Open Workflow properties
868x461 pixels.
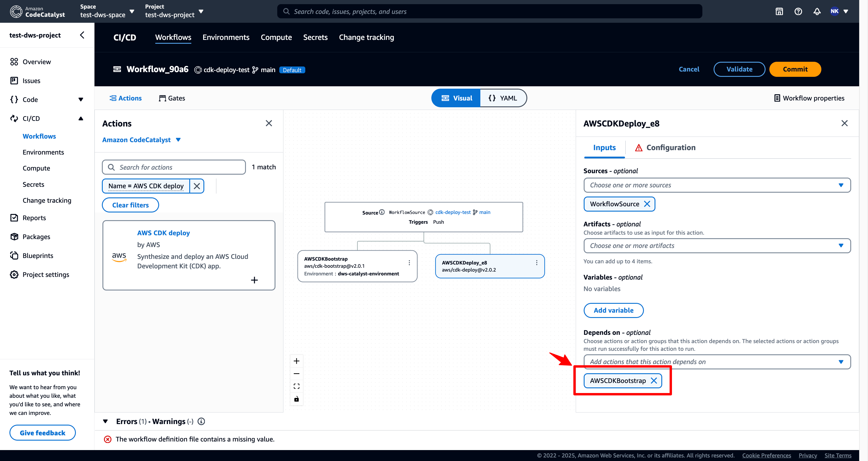click(x=809, y=98)
